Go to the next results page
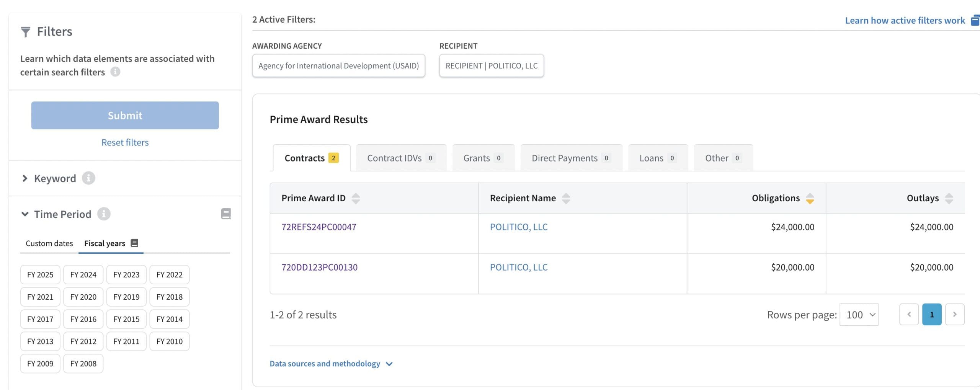Image resolution: width=980 pixels, height=390 pixels. [955, 315]
